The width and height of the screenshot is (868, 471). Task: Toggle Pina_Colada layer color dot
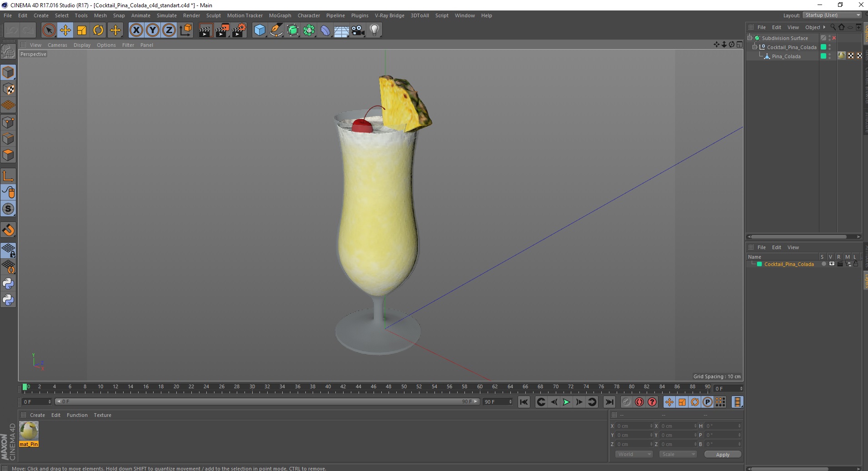pos(823,56)
